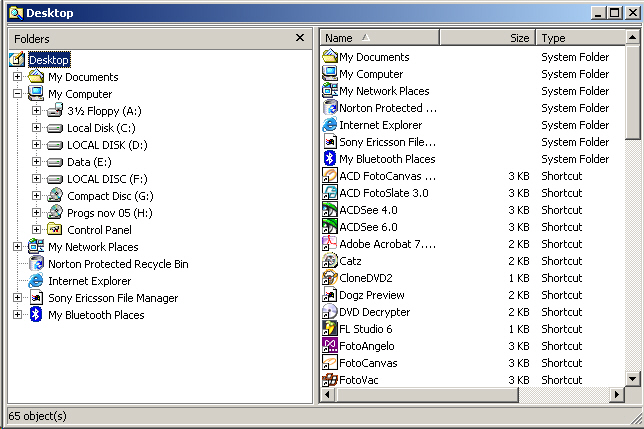Click the '65 object(s)' status bar text
This screenshot has width=644, height=429.
click(37, 416)
